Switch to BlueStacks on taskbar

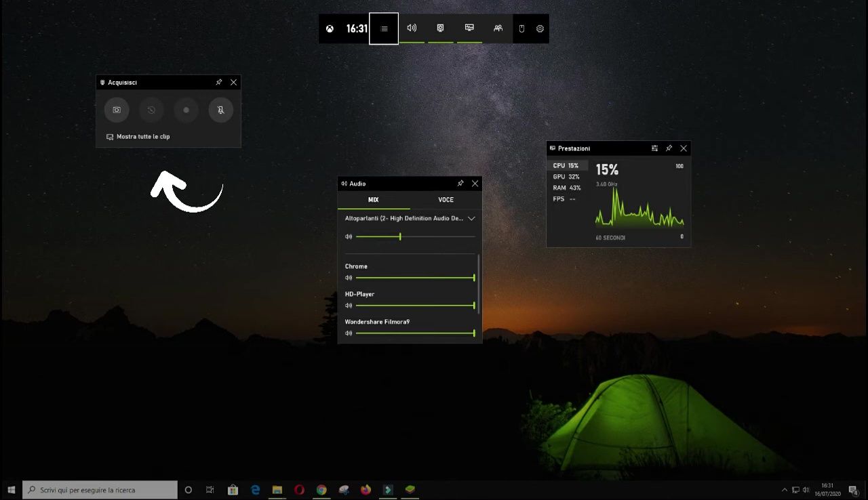point(410,490)
